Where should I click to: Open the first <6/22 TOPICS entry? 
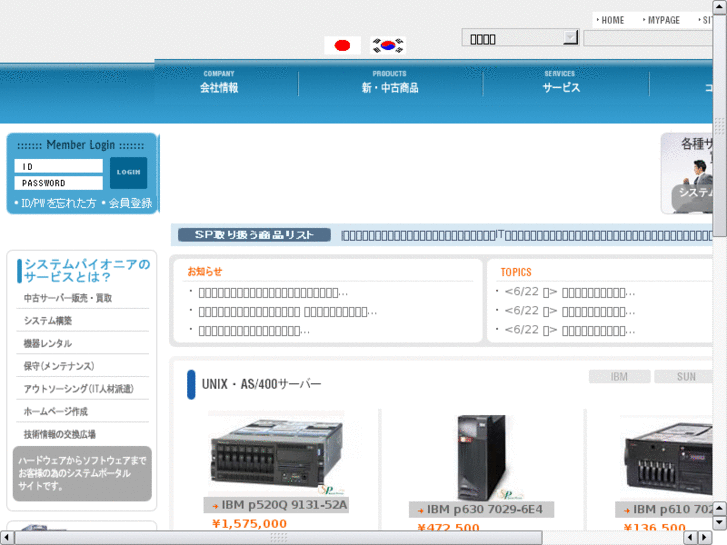pos(570,292)
